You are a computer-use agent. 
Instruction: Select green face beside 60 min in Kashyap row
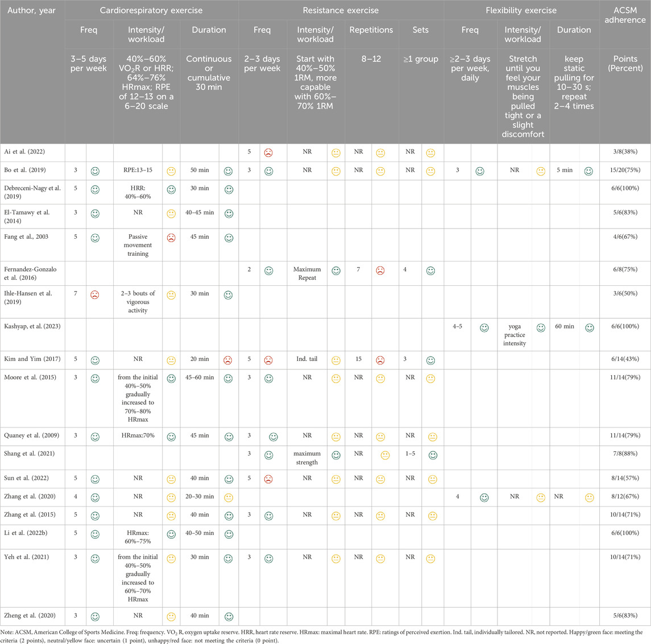click(x=590, y=328)
